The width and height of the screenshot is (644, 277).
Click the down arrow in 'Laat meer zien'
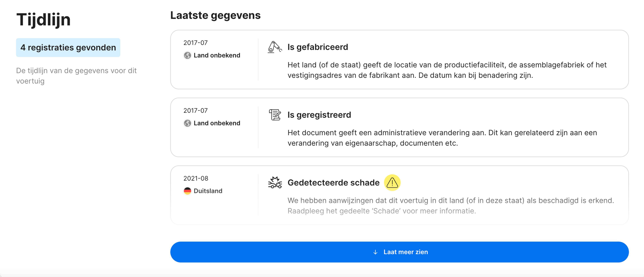[x=375, y=252]
